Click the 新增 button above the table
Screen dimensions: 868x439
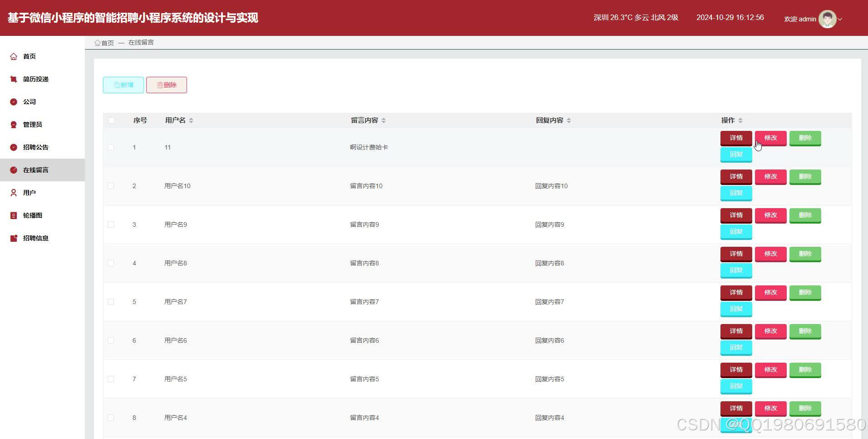[123, 85]
